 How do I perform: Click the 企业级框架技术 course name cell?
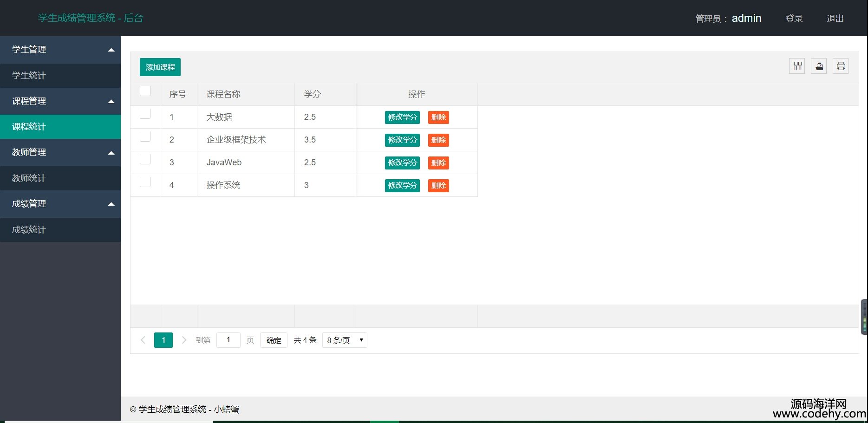246,140
